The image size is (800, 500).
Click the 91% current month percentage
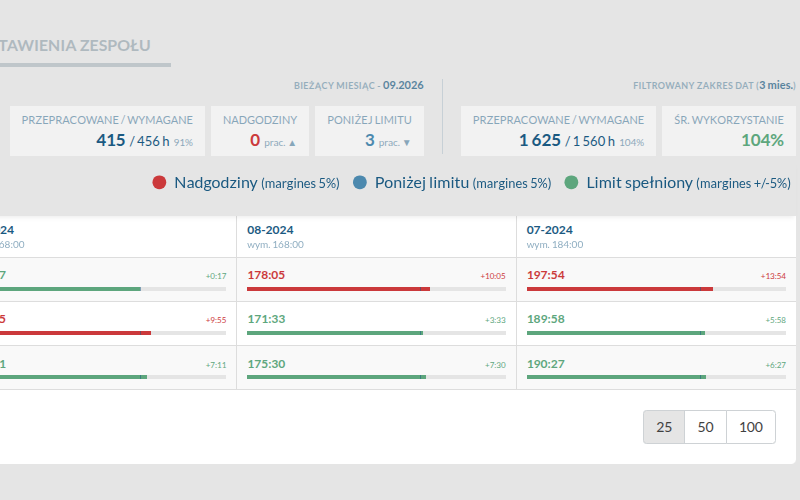coord(183,143)
